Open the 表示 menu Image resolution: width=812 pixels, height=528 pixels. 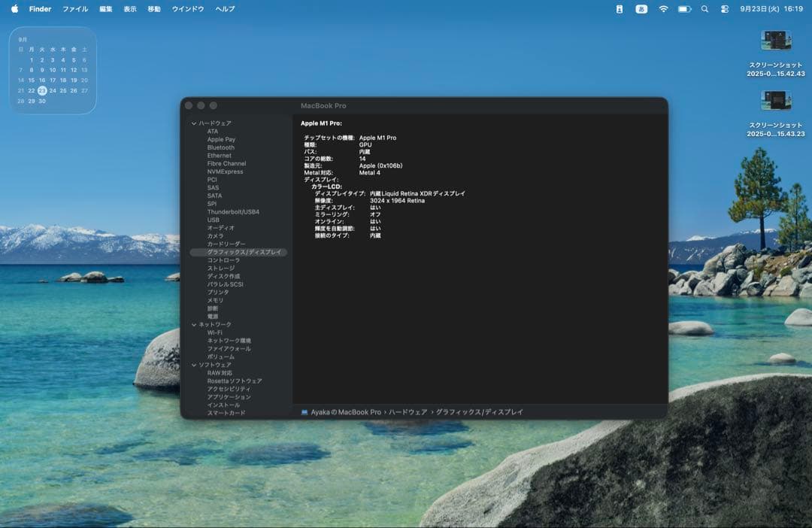(129, 9)
